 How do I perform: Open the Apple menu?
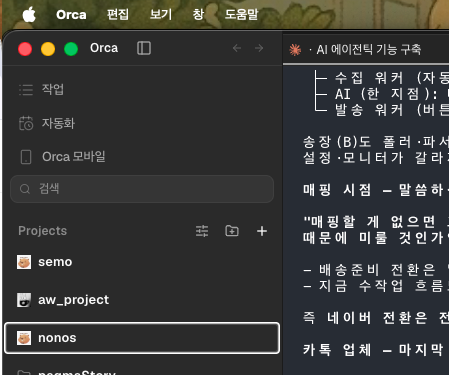[x=29, y=15]
